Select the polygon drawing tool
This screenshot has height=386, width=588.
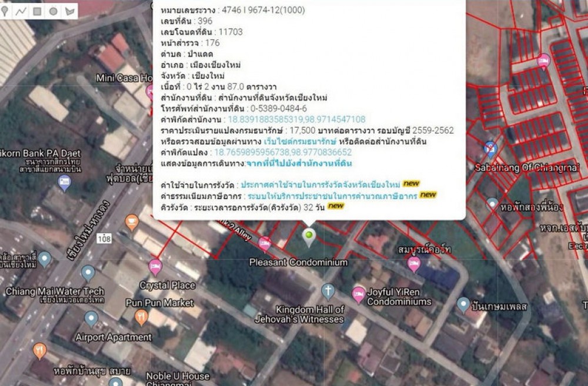point(69,11)
